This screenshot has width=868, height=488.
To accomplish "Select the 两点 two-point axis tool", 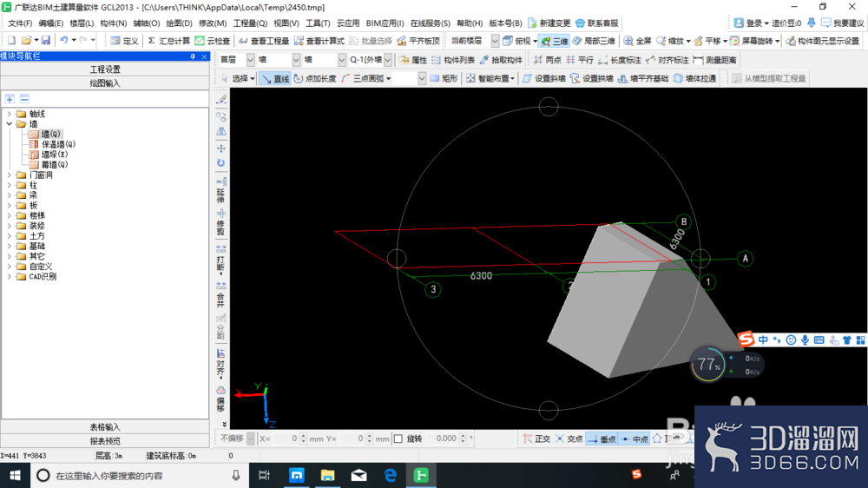I will click(x=547, y=60).
